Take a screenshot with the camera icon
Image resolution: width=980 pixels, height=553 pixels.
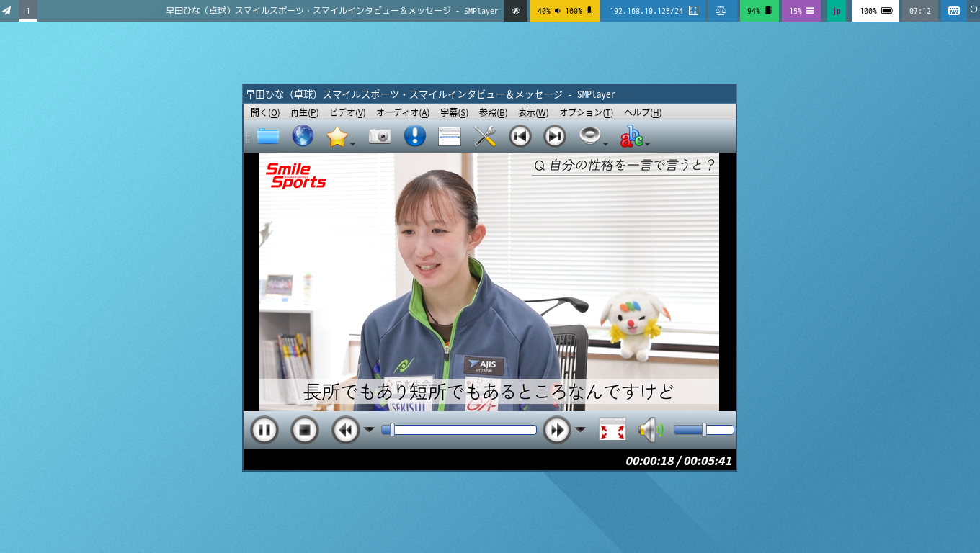click(380, 136)
